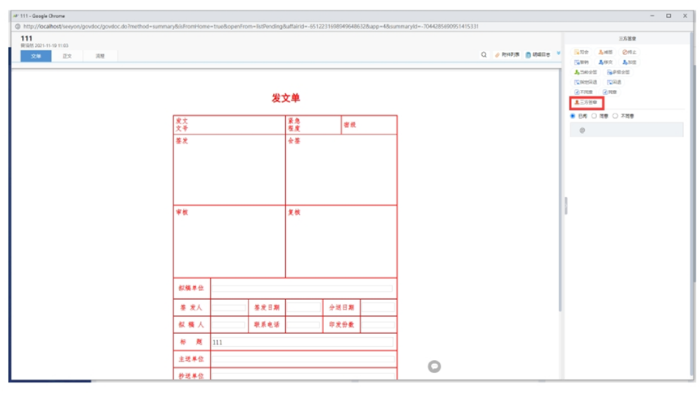Switch to the 流程 tab

coord(100,56)
